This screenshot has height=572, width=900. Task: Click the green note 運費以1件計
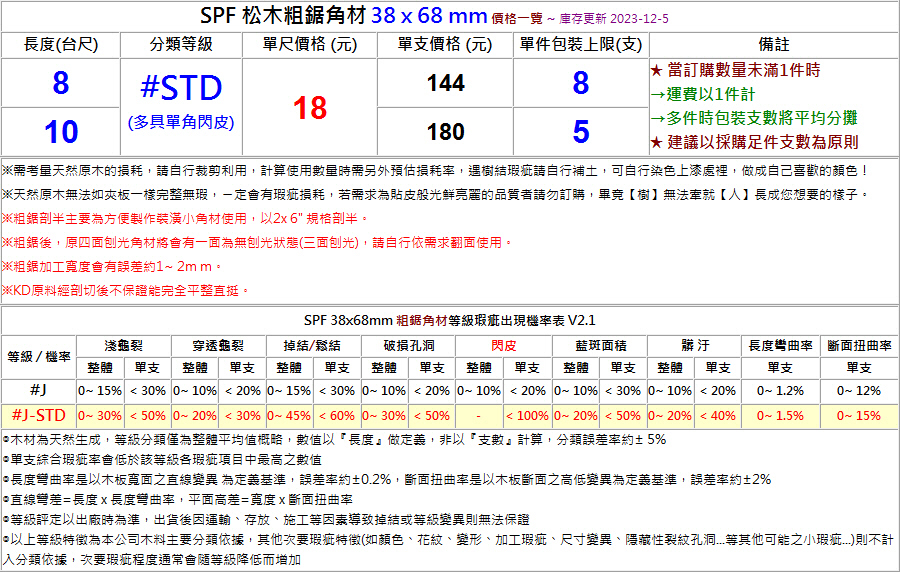pos(703,94)
